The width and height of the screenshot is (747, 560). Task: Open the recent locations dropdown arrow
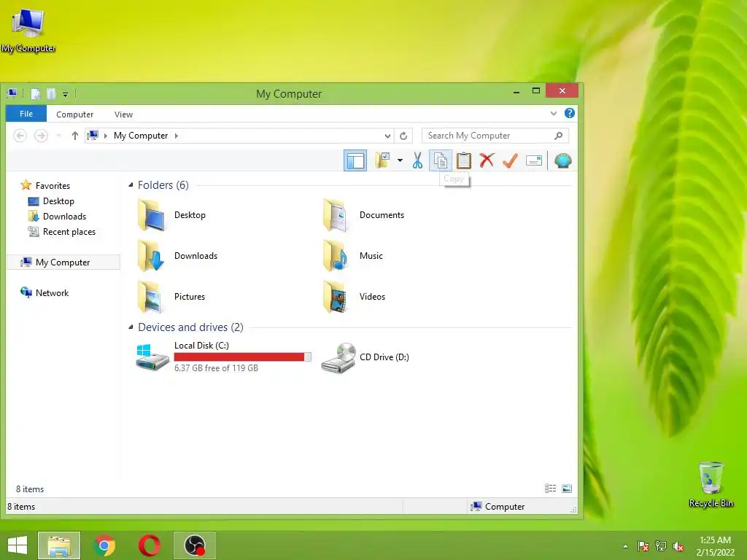[x=58, y=136]
